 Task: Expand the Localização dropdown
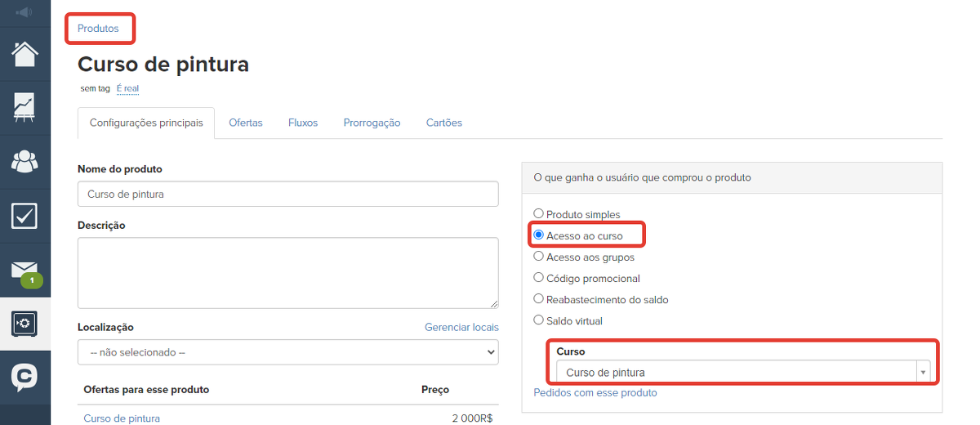tap(287, 352)
